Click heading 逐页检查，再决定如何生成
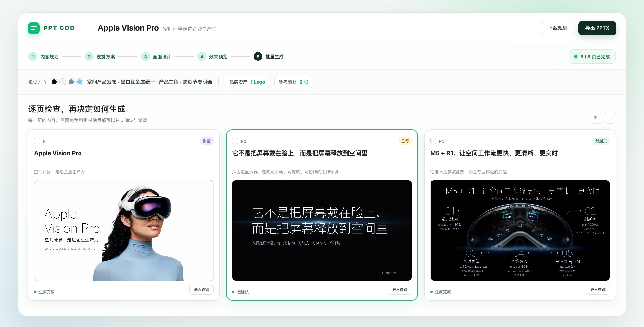This screenshot has height=327, width=644. click(77, 109)
